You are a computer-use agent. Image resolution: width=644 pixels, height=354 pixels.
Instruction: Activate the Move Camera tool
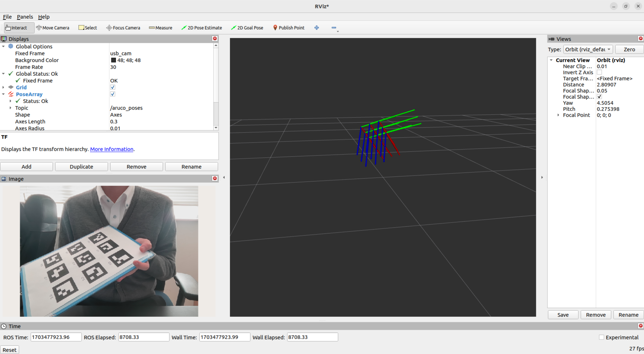[53, 28]
